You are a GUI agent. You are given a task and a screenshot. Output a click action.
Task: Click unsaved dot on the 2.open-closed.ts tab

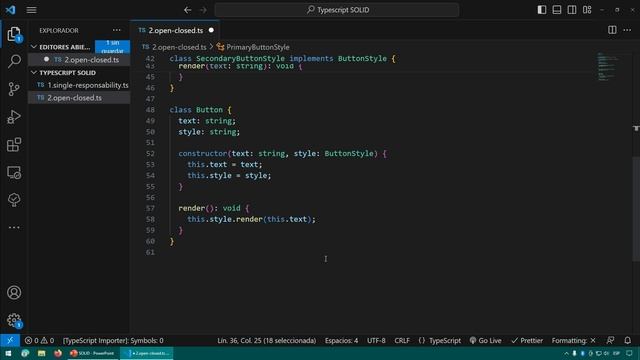tap(211, 30)
